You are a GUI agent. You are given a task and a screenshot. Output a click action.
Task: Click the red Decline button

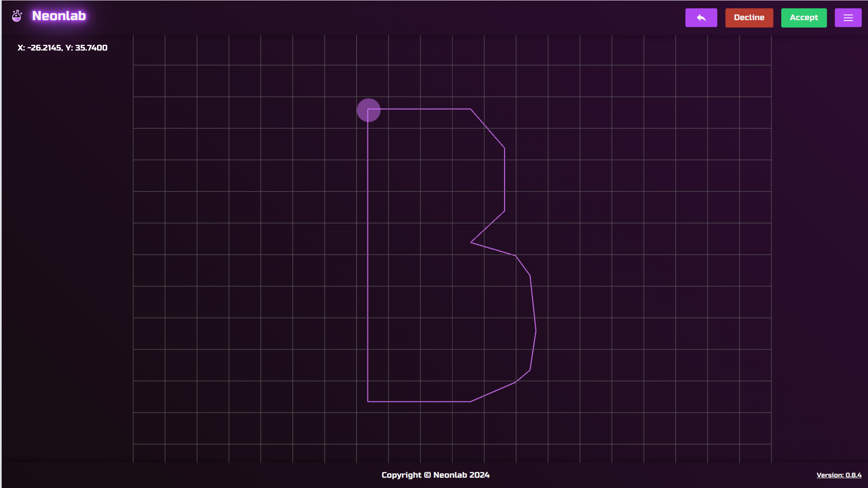pyautogui.click(x=749, y=18)
